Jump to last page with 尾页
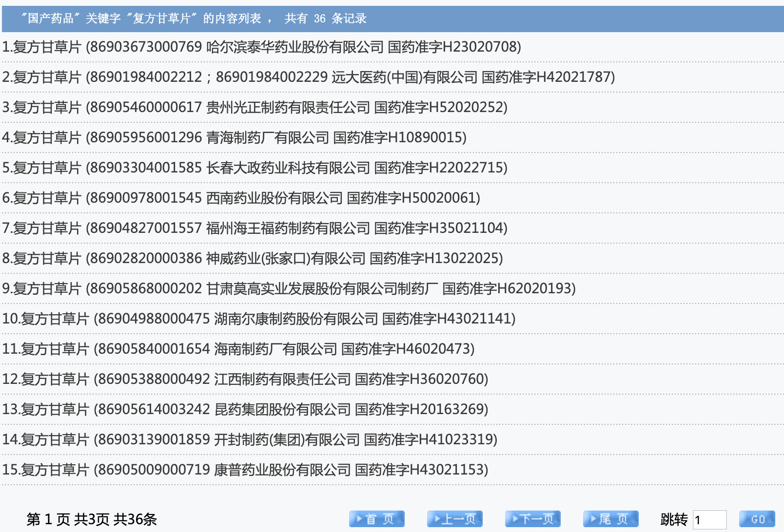Screen dimensions: 784x532 [x=610, y=519]
